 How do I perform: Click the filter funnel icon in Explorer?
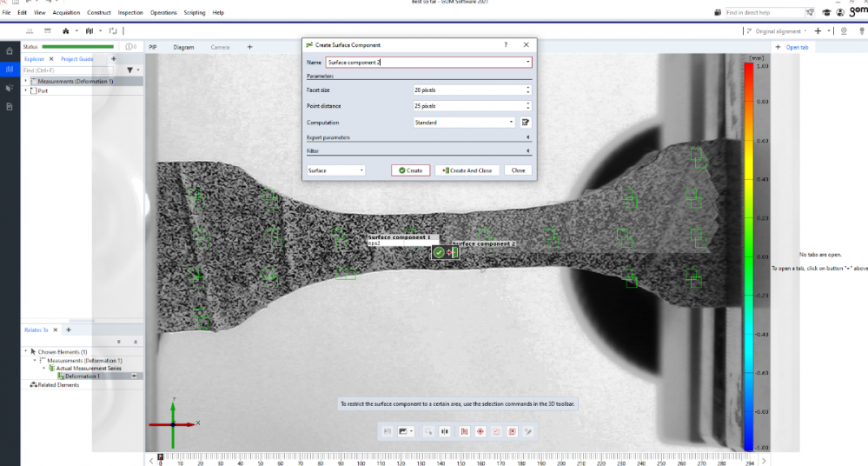click(129, 70)
